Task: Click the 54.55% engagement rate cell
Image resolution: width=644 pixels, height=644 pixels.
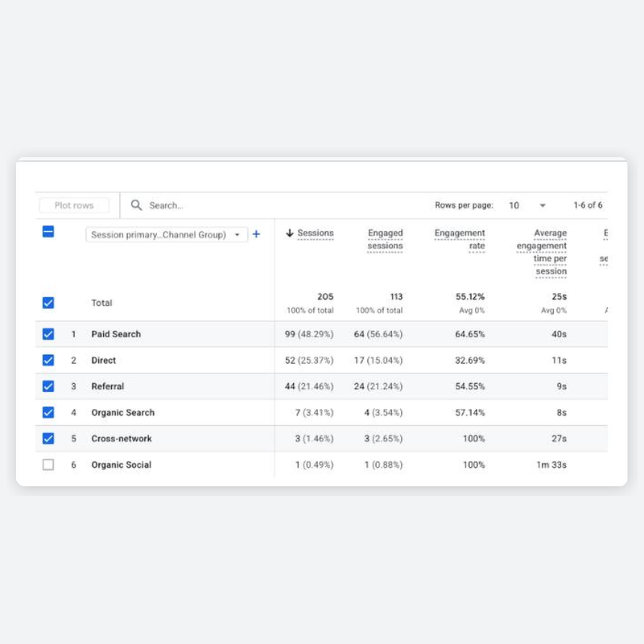Action: [x=470, y=386]
